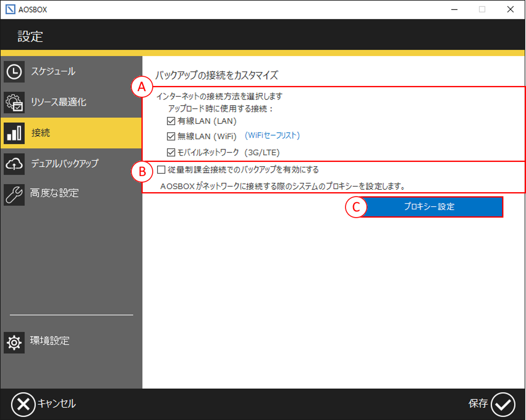Uncheck the 有線LAN (LAN) checkbox
The width and height of the screenshot is (526, 420).
coord(171,121)
